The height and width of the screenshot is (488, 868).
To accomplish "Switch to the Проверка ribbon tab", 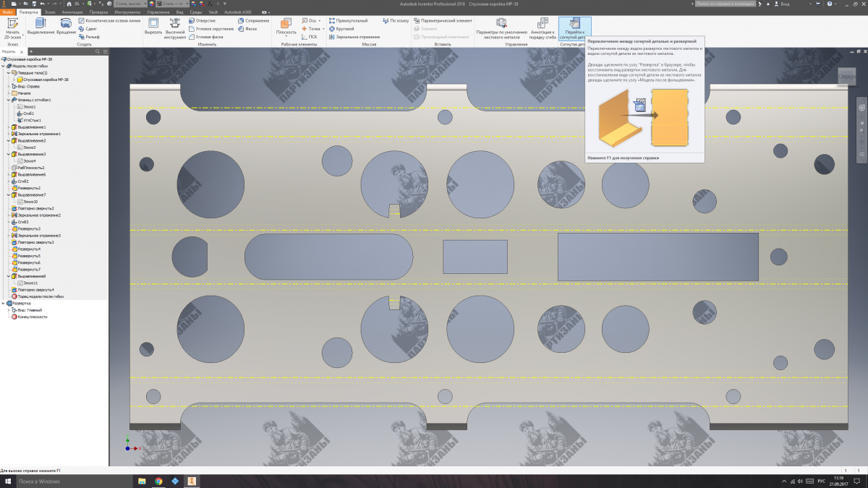I will (x=98, y=13).
